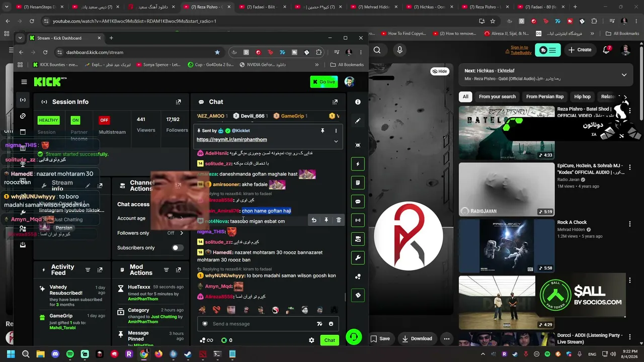Screen dimensions: 644x362
Task: Click the YouTube search magnifier icon
Action: [x=377, y=50]
